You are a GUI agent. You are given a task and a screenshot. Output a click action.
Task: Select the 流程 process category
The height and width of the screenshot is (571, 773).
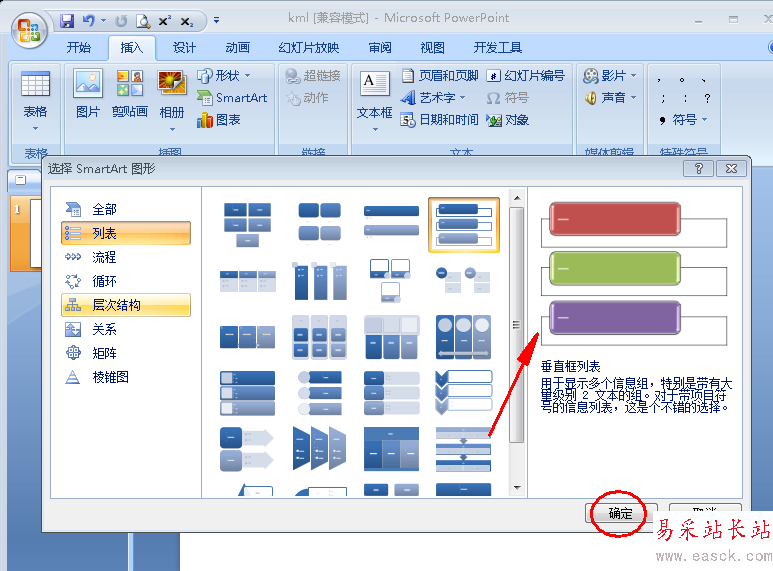coord(126,257)
